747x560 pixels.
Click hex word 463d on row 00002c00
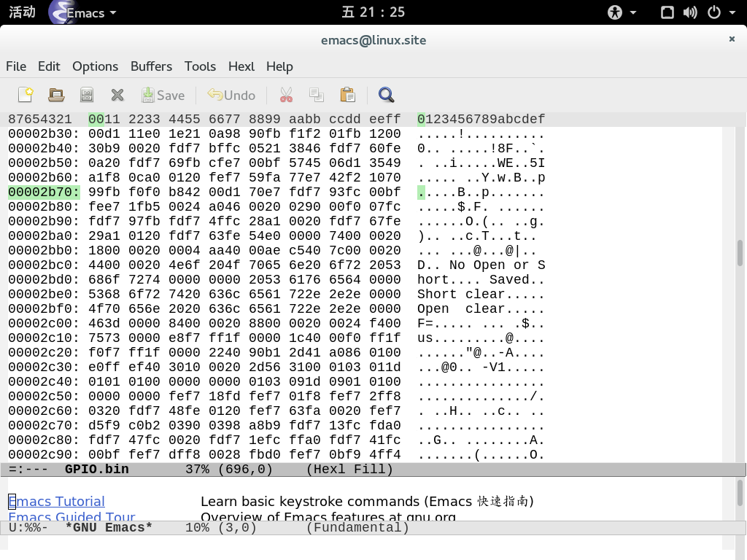click(104, 324)
